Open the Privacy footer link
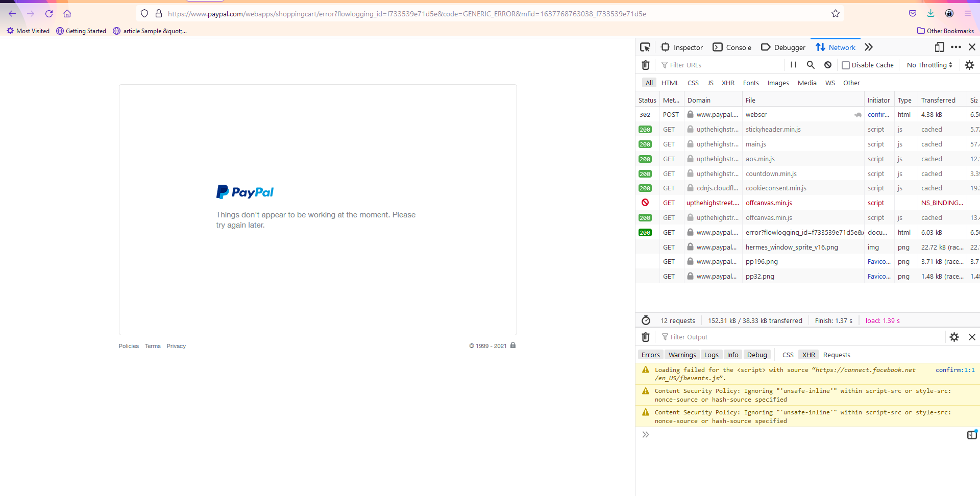 (176, 346)
